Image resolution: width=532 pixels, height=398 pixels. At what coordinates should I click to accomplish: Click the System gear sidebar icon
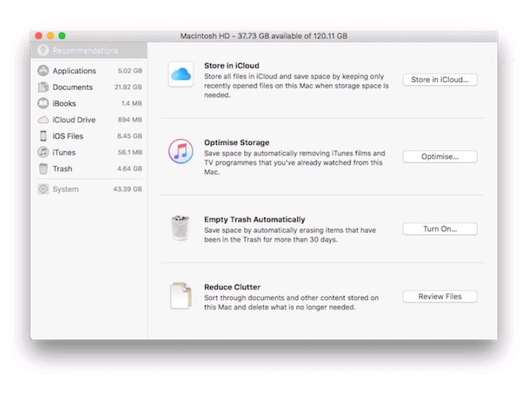point(43,189)
